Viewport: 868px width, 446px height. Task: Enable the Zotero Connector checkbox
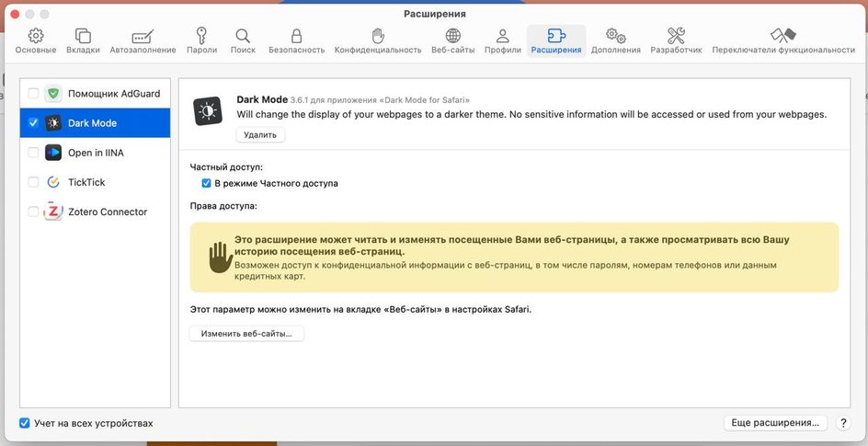33,212
